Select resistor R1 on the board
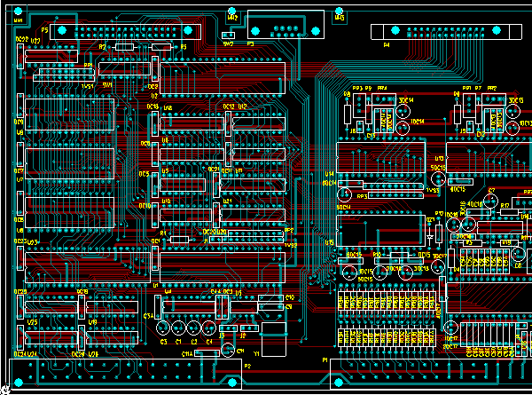 tap(179, 239)
